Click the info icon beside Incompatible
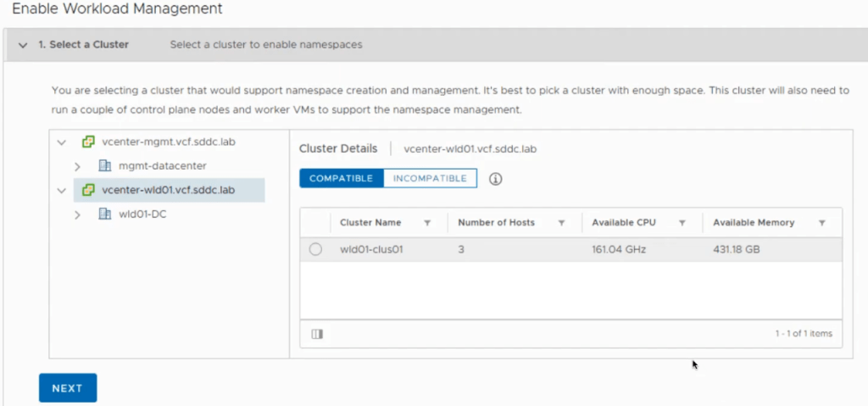This screenshot has height=406, width=868. [496, 179]
